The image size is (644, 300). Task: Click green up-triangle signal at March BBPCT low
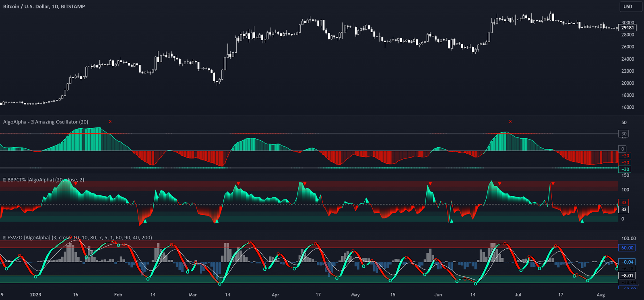[x=217, y=221]
